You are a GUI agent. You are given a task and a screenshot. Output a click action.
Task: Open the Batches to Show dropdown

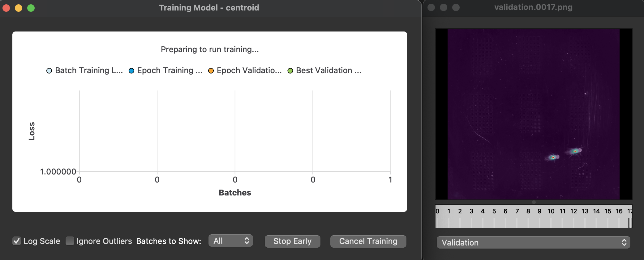tap(230, 241)
